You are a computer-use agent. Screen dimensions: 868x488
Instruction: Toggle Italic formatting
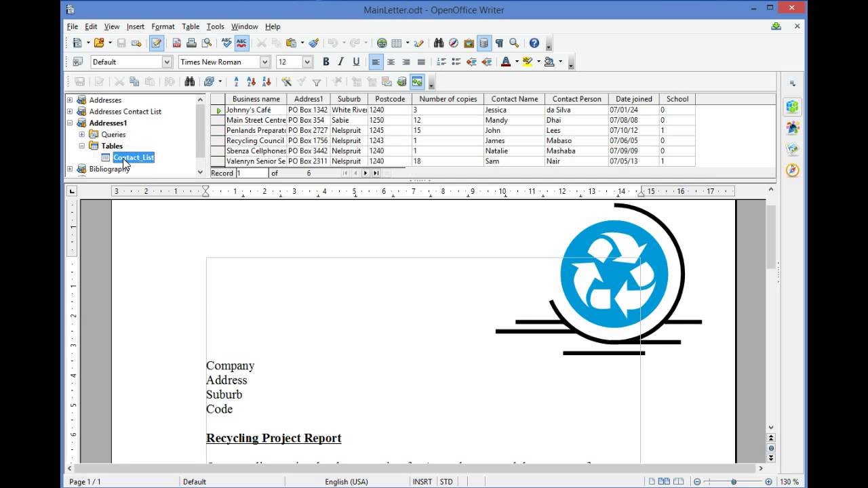tap(340, 62)
